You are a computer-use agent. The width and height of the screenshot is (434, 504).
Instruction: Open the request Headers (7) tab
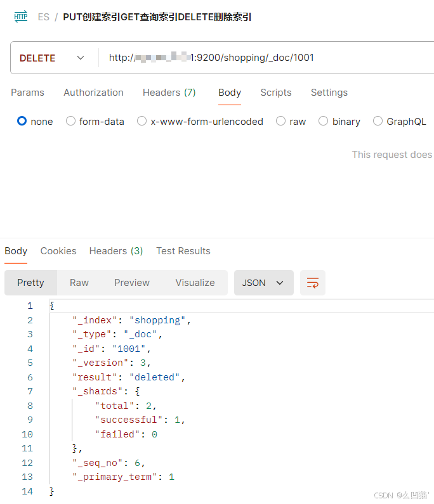(169, 93)
